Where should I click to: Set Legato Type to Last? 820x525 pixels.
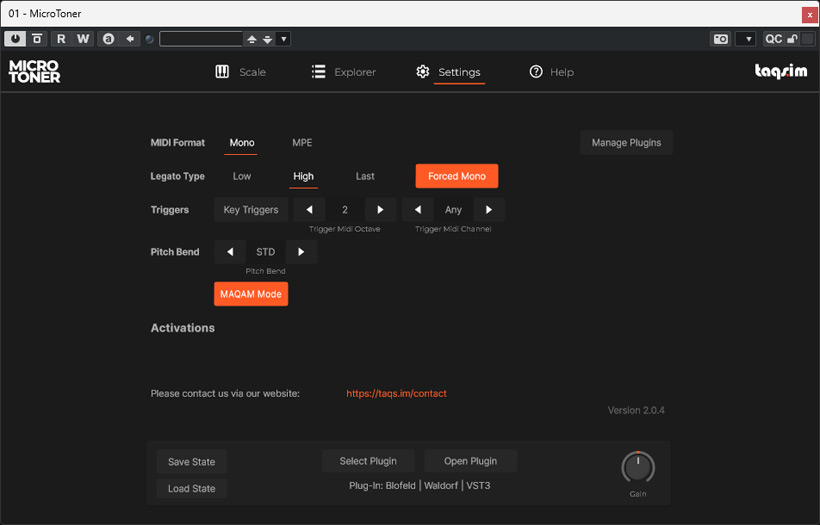click(x=365, y=176)
